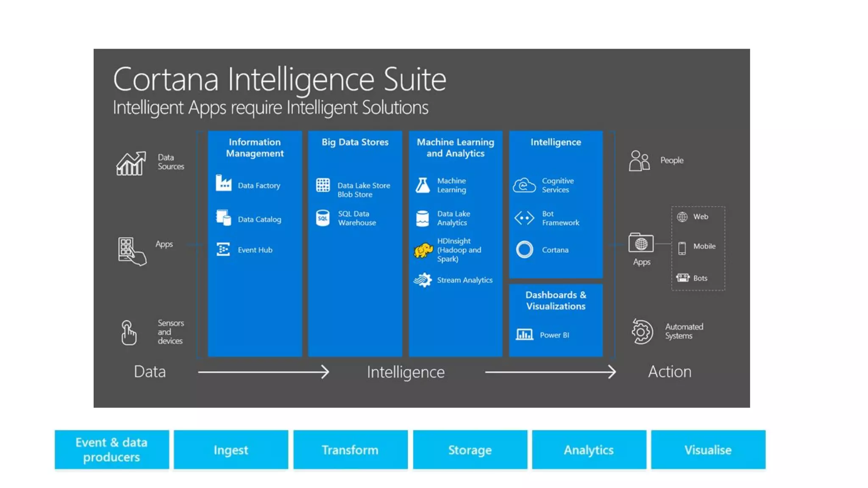Click the Transform box
Viewport: 868px width, 488px height.
(x=350, y=450)
